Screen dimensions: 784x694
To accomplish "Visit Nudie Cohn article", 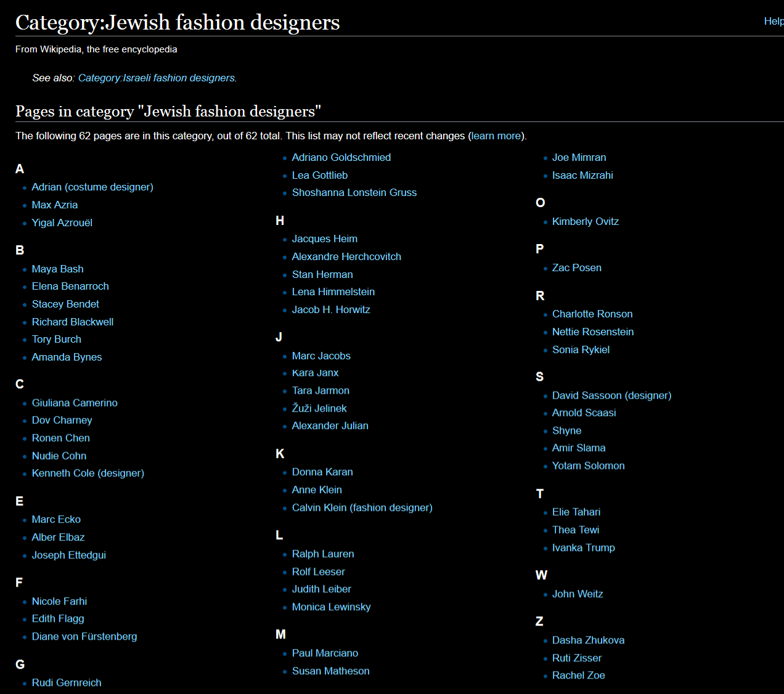I will [59, 455].
